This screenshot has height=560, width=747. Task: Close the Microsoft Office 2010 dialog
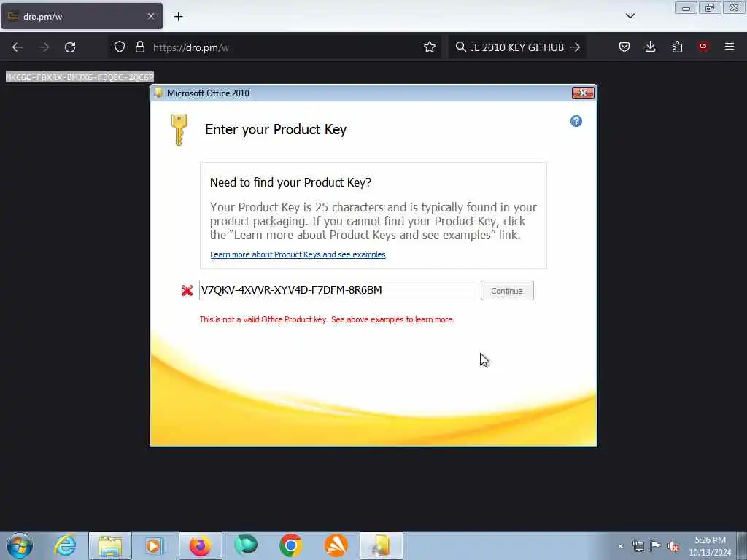point(583,93)
